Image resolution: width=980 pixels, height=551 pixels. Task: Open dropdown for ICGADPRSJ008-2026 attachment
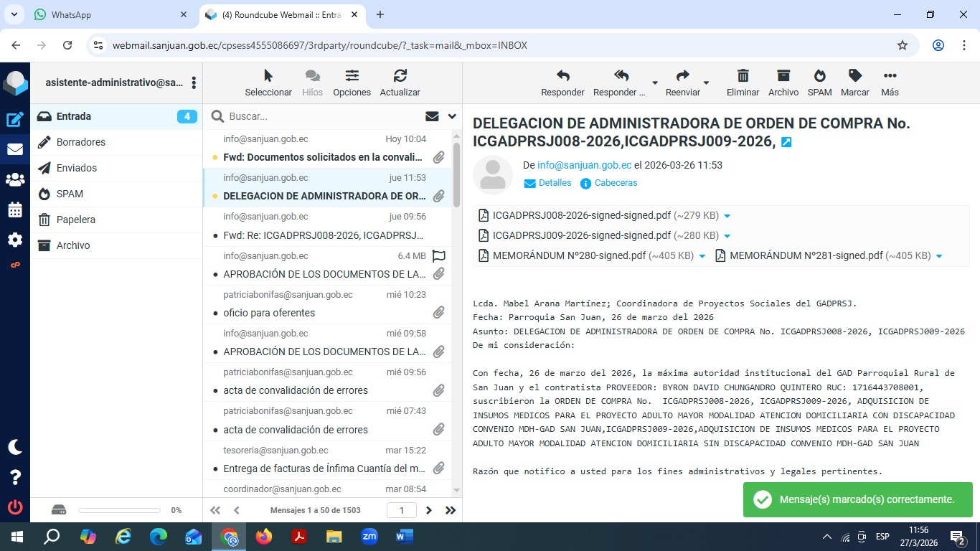(727, 216)
